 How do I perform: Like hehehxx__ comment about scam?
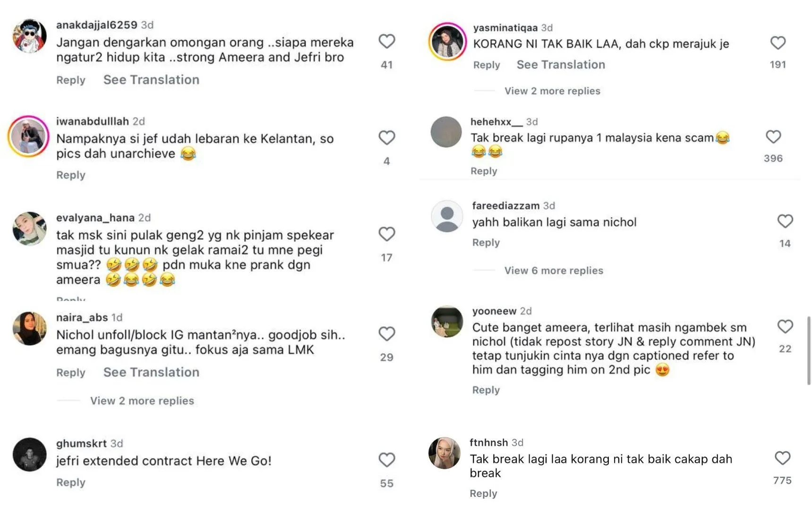tap(773, 137)
